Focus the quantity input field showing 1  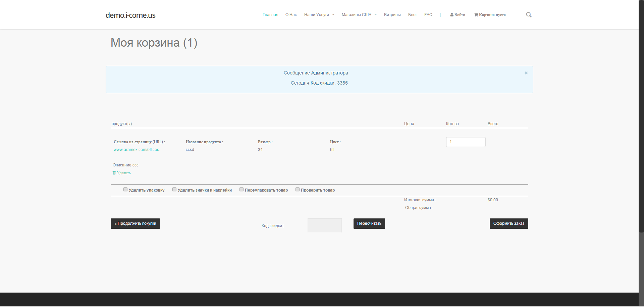[466, 142]
